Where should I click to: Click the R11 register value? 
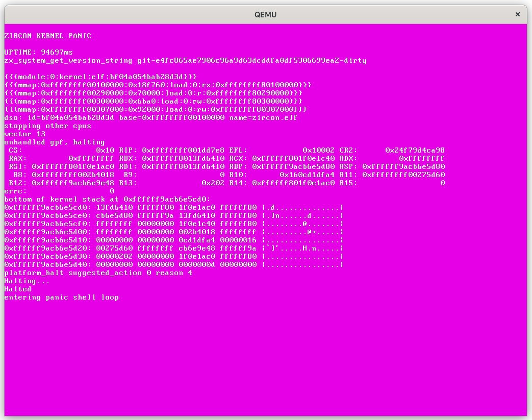coord(403,175)
